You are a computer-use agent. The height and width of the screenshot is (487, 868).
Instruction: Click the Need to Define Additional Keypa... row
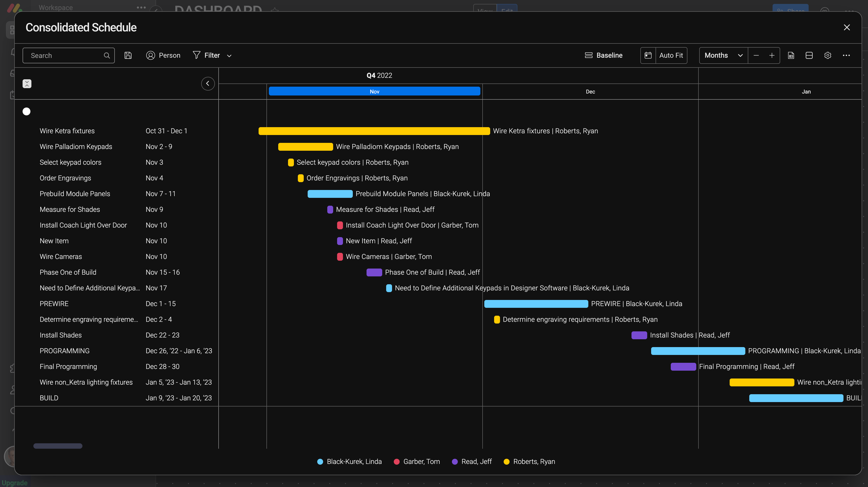[90, 288]
